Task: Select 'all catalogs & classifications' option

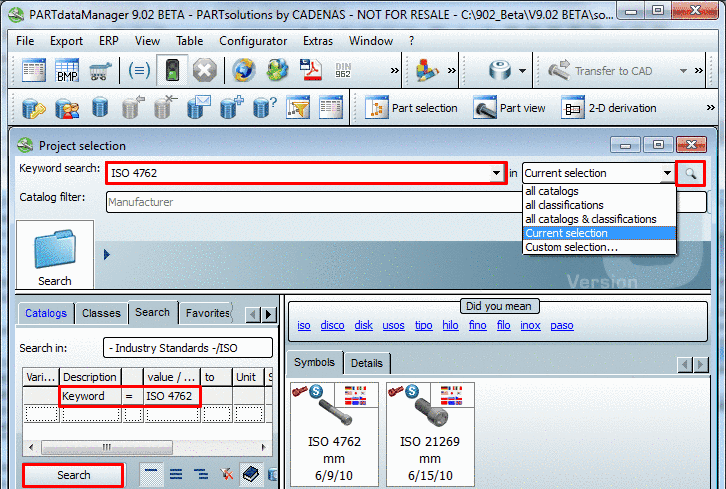Action: pos(599,219)
